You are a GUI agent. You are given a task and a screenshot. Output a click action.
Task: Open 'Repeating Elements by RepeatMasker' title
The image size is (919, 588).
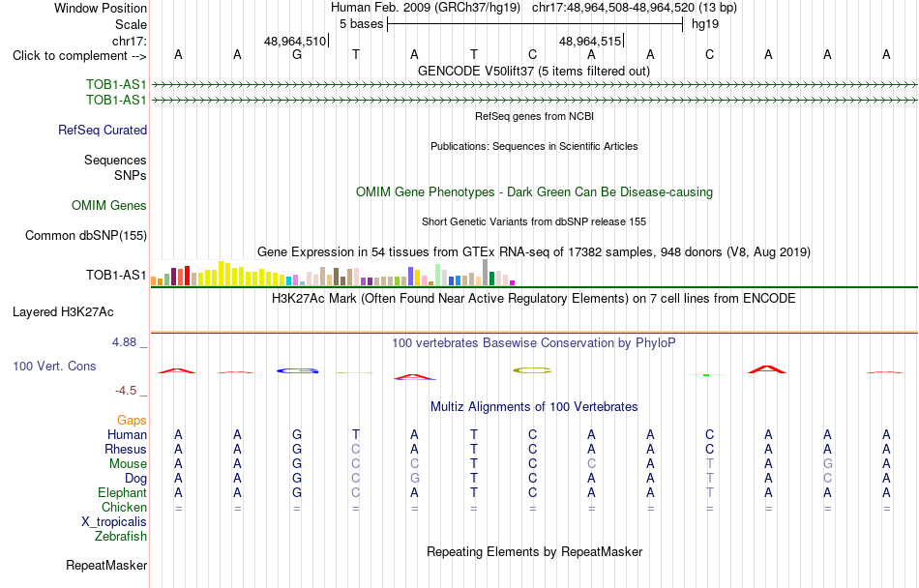coord(534,552)
